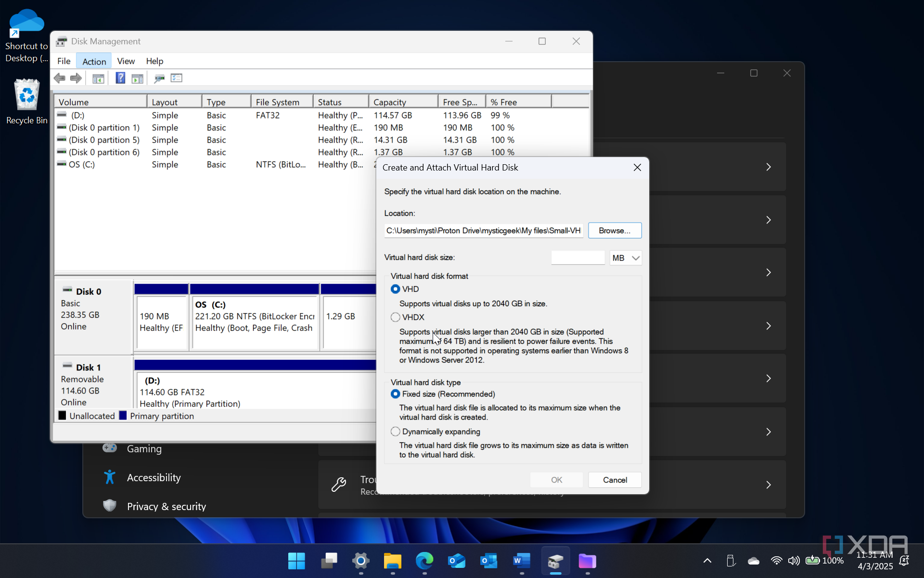Click the Virtual hard disk size field
The height and width of the screenshot is (578, 924).
pyautogui.click(x=577, y=258)
